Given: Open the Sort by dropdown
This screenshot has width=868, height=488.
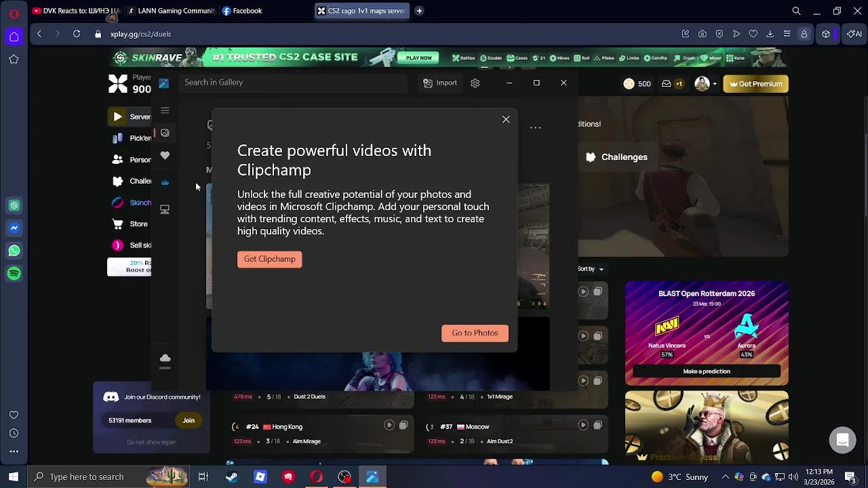Looking at the screenshot, I should [x=591, y=269].
